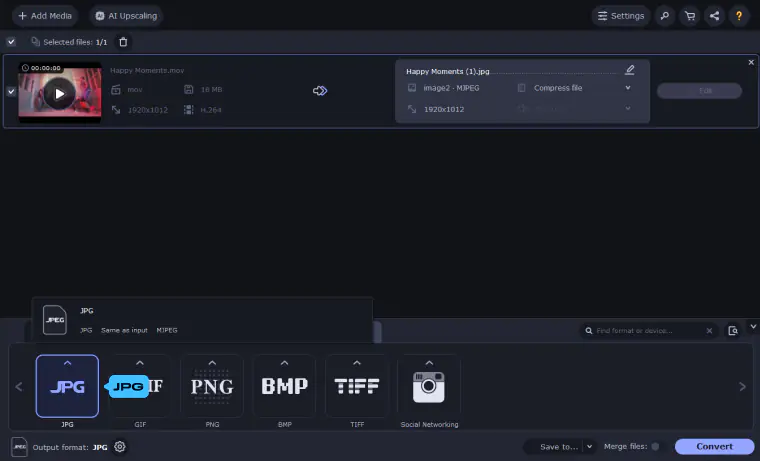Select the BMP format tile

(285, 386)
